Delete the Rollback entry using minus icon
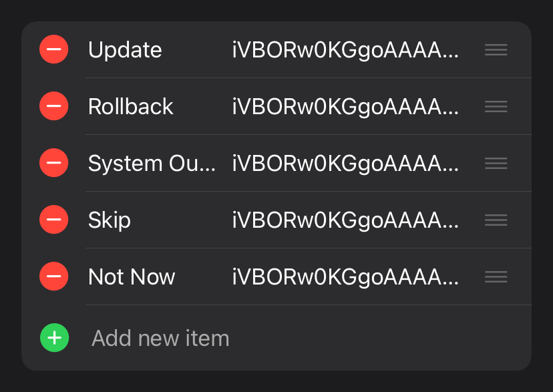The height and width of the screenshot is (392, 553). click(x=53, y=106)
